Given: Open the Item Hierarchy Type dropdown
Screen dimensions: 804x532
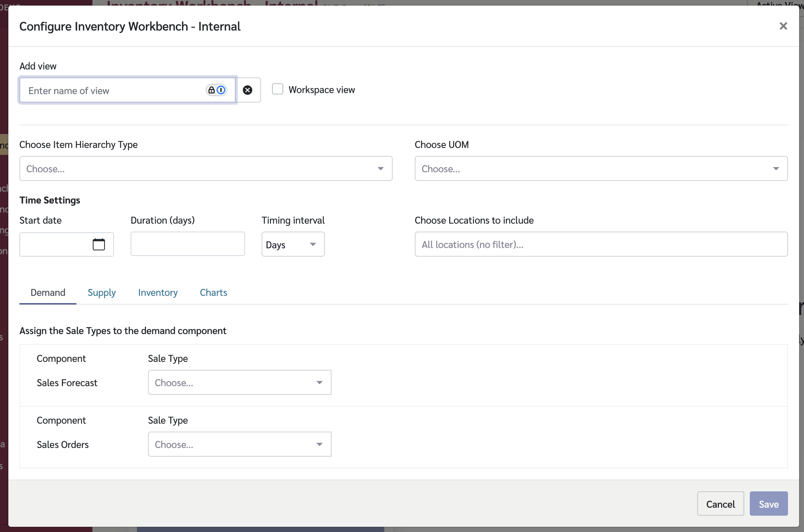Looking at the screenshot, I should click(206, 169).
